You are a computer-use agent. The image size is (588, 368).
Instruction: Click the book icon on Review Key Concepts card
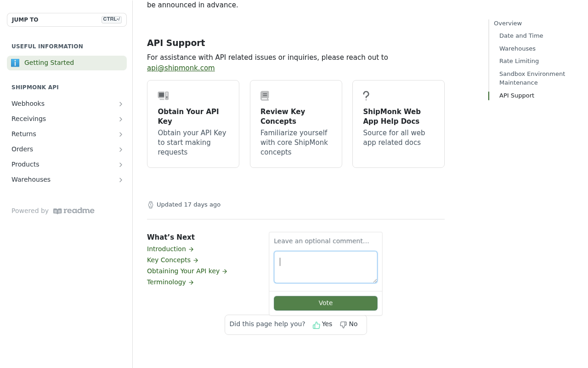pos(265,96)
